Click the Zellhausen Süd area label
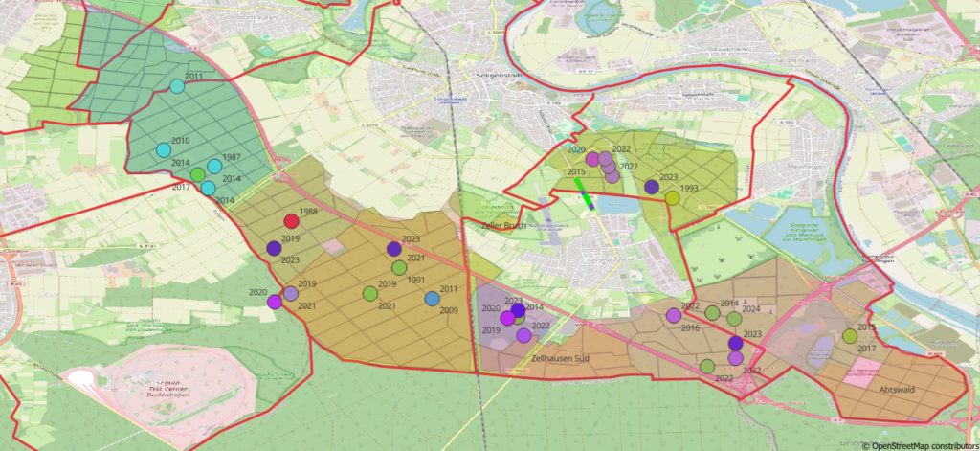This screenshot has width=980, height=451. click(x=560, y=359)
